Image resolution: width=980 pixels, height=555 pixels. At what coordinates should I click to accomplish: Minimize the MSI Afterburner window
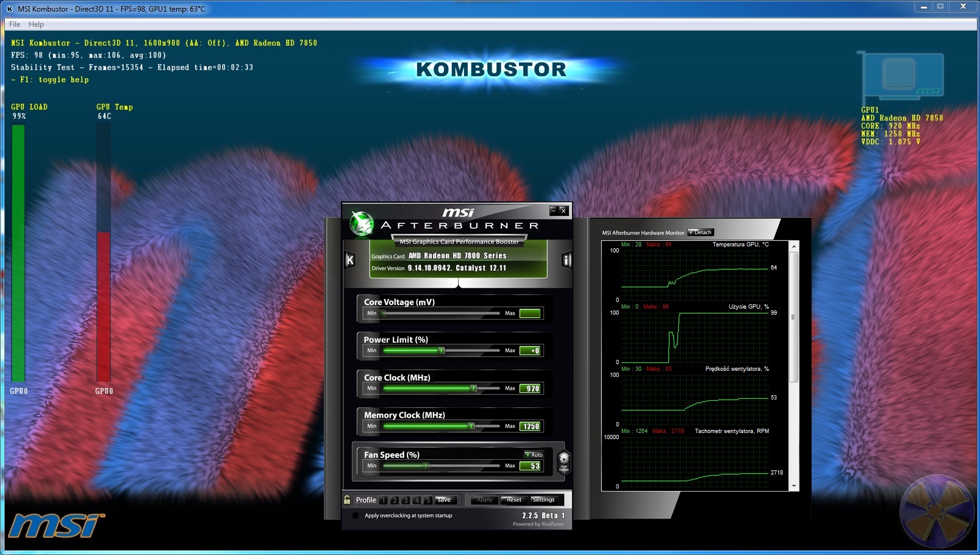point(553,210)
